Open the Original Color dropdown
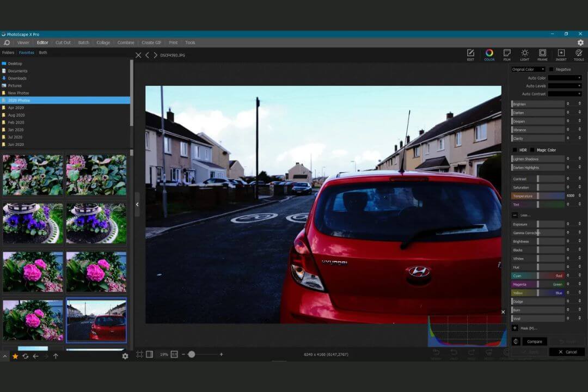Viewport: 588px width, 392px height. pyautogui.click(x=528, y=69)
